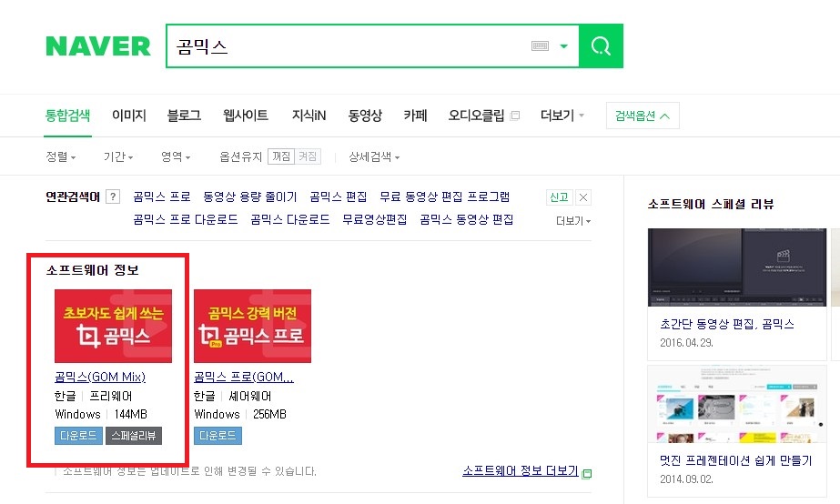
Task: Open the 소프트웨어 정보 더보기 link
Action: (521, 470)
